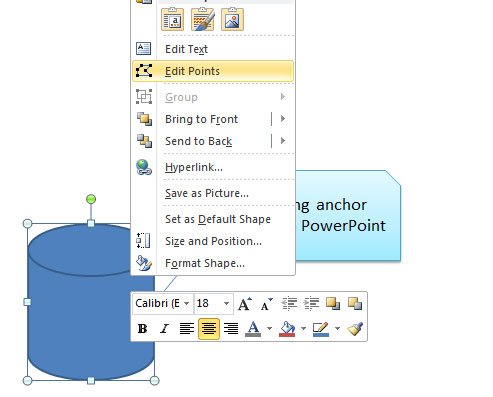Choose Use Destination Theme paste icon
The width and height of the screenshot is (493, 397).
(x=172, y=20)
